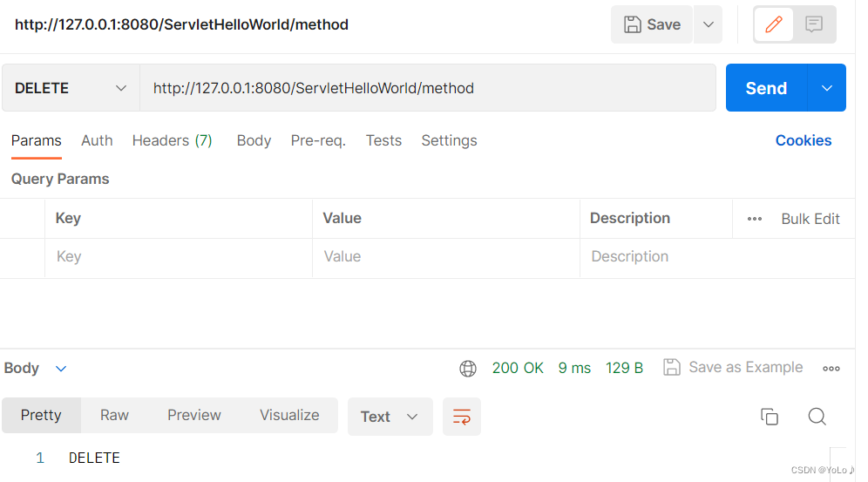Click the Key input cell

179,257
